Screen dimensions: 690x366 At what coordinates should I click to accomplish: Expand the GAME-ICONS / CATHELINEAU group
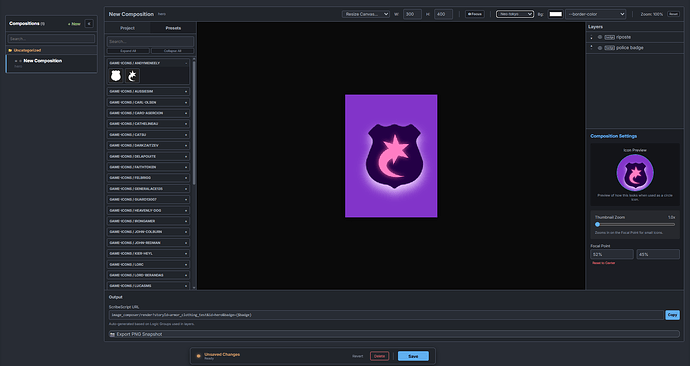click(148, 124)
